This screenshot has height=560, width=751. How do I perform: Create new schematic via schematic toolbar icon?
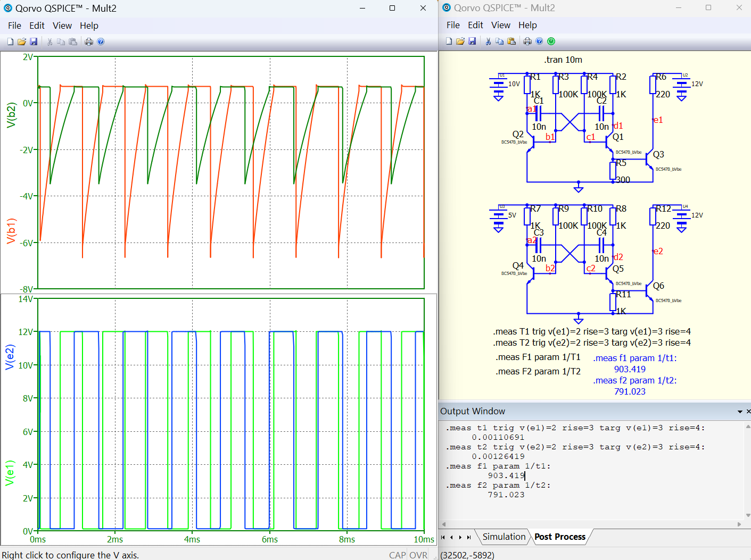pyautogui.click(x=449, y=41)
